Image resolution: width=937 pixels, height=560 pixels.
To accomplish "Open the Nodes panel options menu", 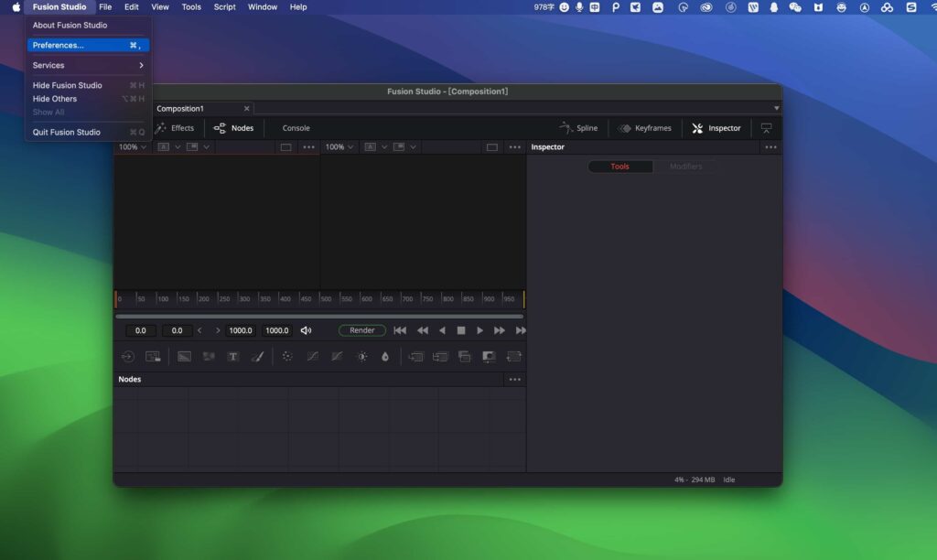I will (513, 379).
